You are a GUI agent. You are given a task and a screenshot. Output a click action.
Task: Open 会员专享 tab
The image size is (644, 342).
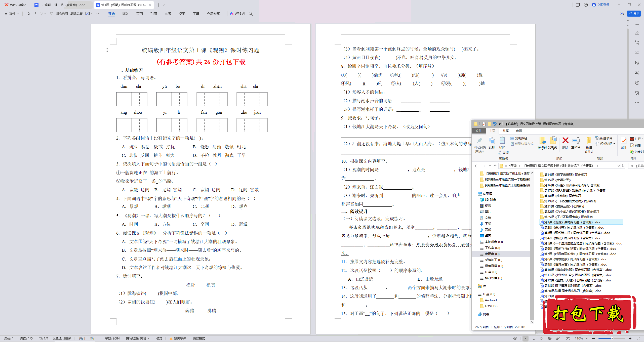pyautogui.click(x=213, y=14)
